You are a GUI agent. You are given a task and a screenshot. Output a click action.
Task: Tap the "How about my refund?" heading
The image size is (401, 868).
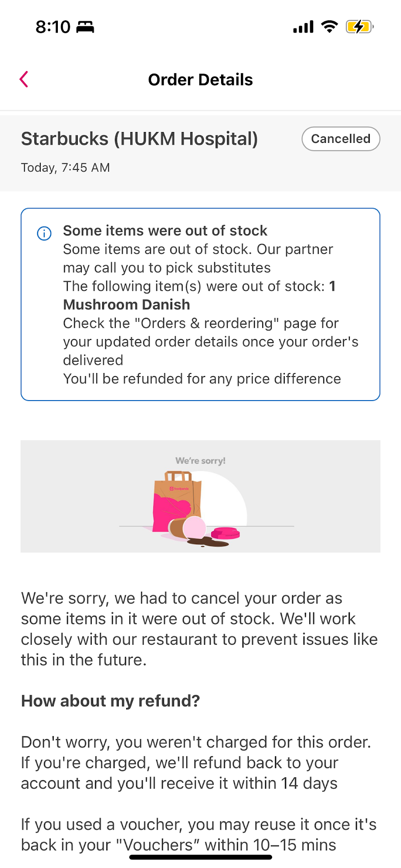[x=110, y=701]
